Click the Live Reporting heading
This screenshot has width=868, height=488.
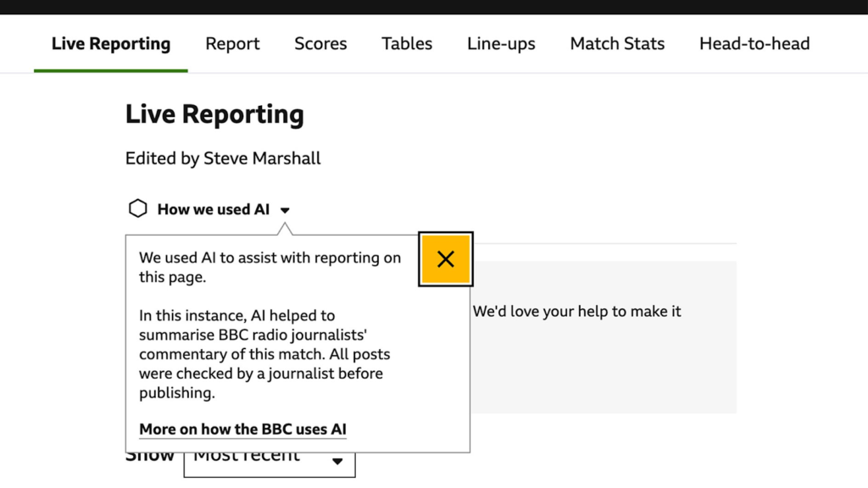(x=214, y=114)
